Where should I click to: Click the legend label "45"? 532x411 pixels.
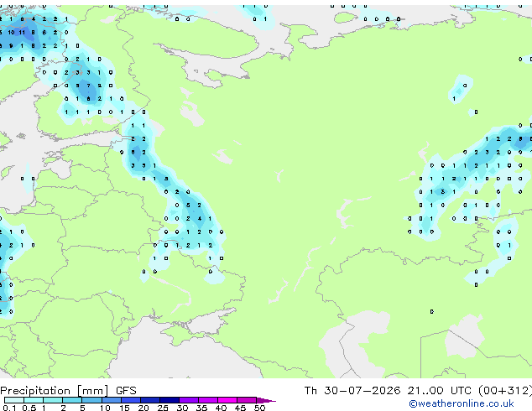240,408
